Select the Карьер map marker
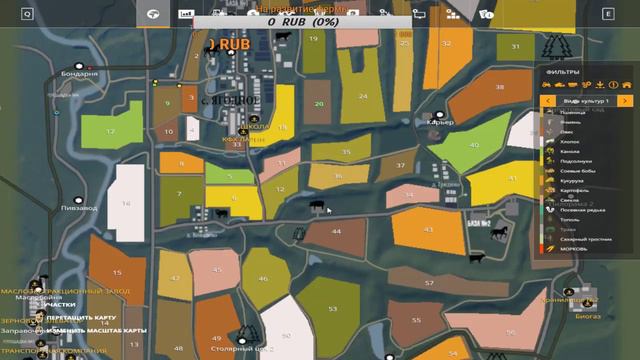The width and height of the screenshot is (640, 360). click(x=440, y=115)
